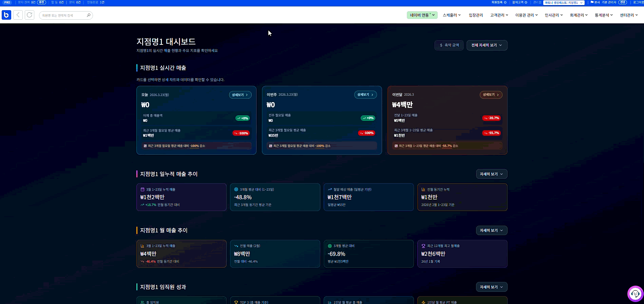The width and height of the screenshot is (644, 304).
Task: Click the trophy icon on TOP 3 card
Action: [x=236, y=302]
